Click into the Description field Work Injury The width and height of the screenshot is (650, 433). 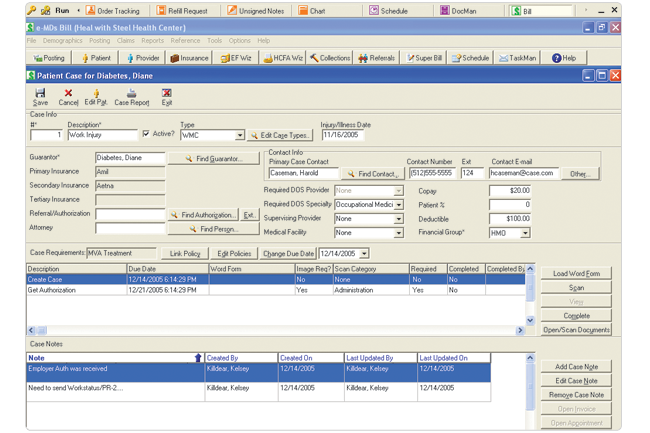pos(102,135)
